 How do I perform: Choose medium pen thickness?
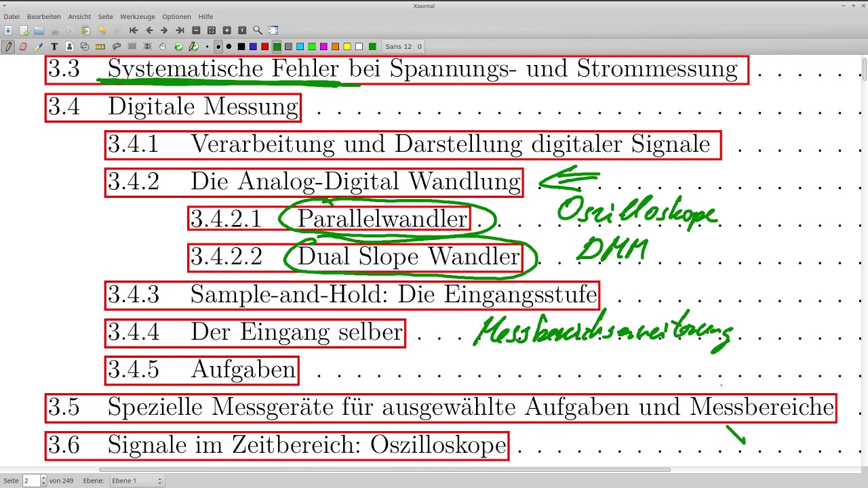pos(218,47)
